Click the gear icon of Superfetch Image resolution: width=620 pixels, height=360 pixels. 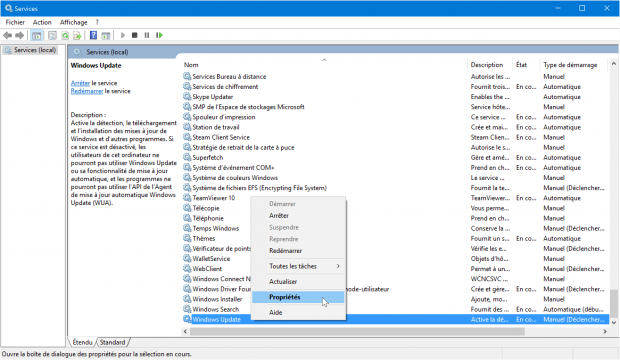coord(187,157)
